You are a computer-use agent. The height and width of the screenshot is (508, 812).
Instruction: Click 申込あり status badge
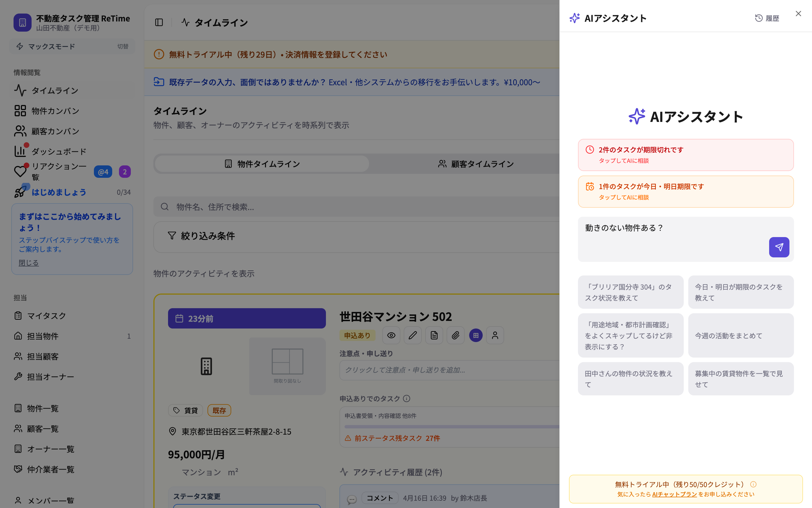(x=357, y=335)
